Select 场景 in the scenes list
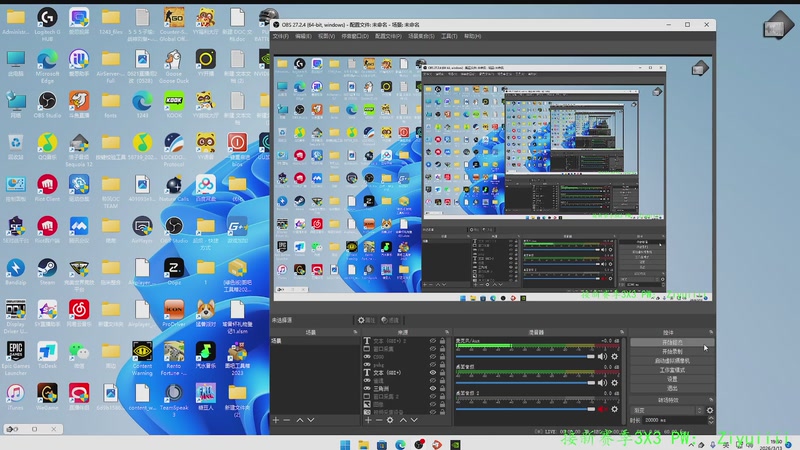800x450 pixels. pyautogui.click(x=315, y=341)
